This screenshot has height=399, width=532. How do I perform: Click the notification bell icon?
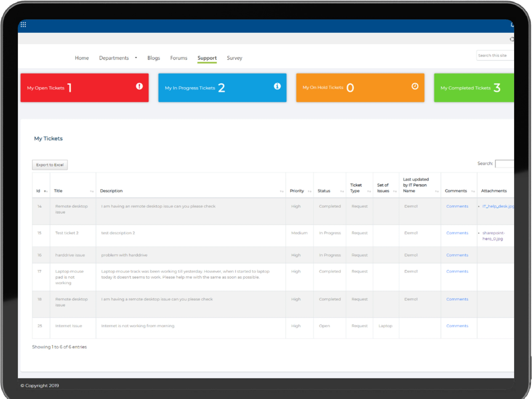click(512, 25)
